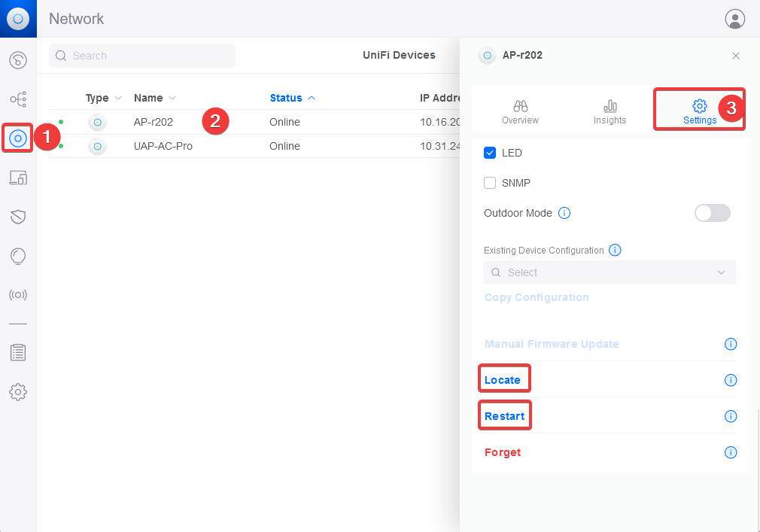Show Existing Device Configuration info tooltip
The width and height of the screenshot is (760, 532).
click(x=615, y=251)
